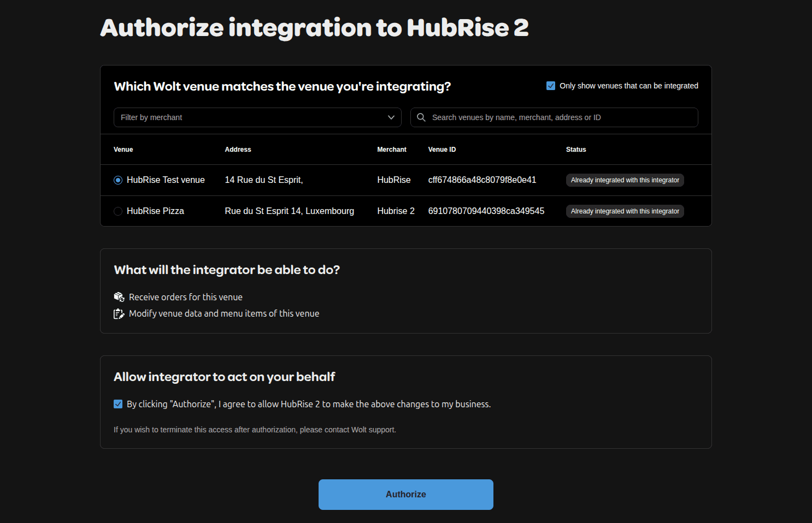Click venue ID cff674866a48c8079f8e0e41

coord(482,180)
